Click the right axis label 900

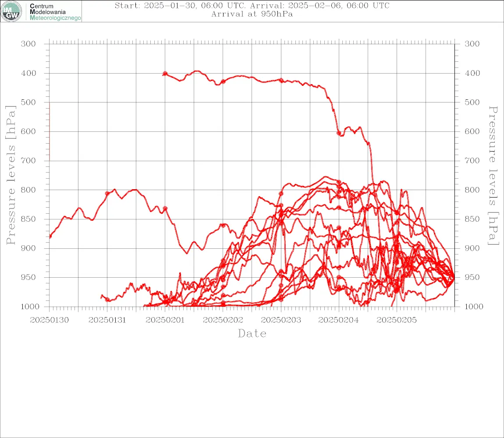click(x=472, y=248)
